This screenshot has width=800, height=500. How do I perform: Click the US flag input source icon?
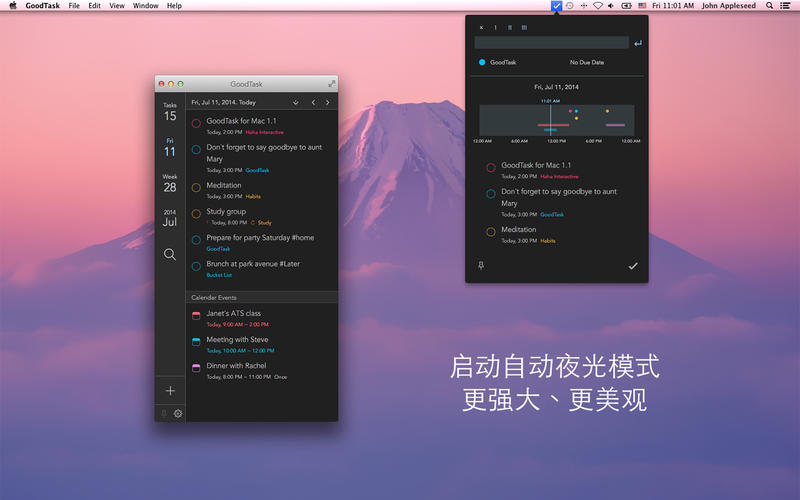click(x=642, y=6)
